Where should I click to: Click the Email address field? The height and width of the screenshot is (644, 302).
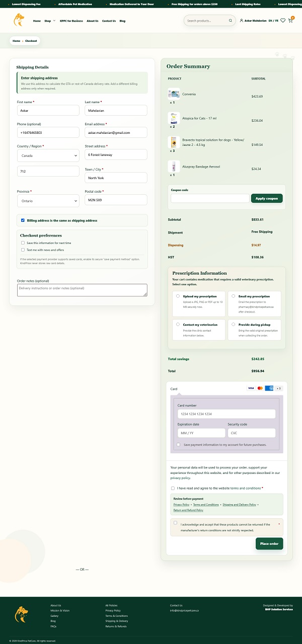[x=116, y=132]
